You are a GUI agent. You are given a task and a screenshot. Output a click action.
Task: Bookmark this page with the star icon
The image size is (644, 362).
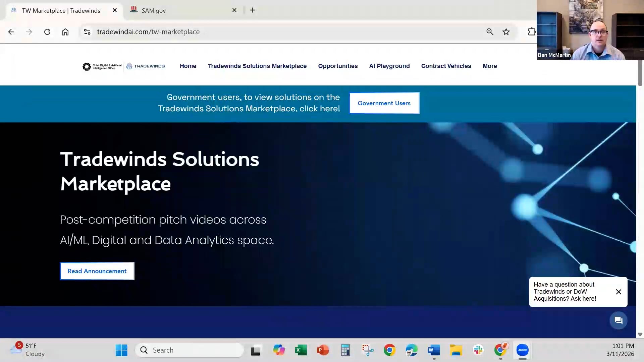506,32
